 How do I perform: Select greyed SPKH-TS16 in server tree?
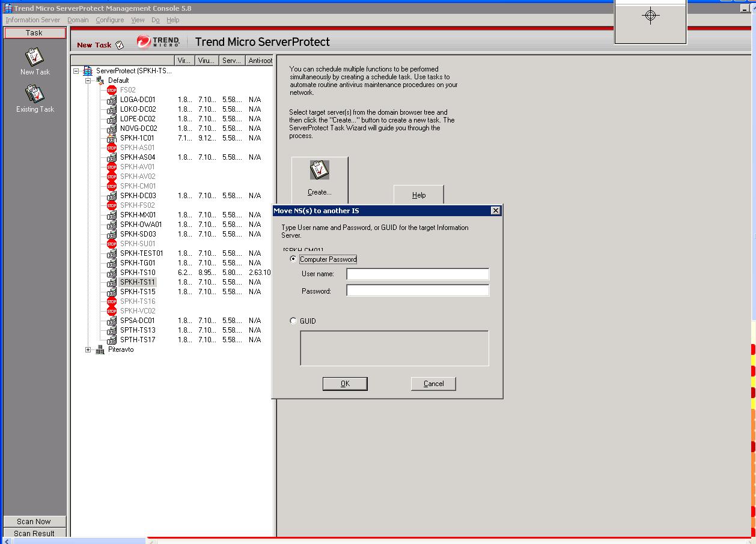(138, 301)
